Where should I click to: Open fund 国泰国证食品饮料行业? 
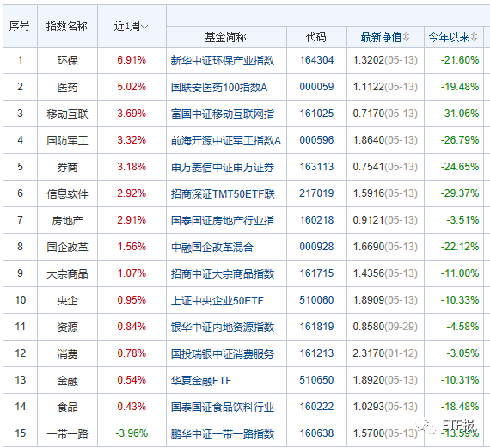[x=223, y=407]
